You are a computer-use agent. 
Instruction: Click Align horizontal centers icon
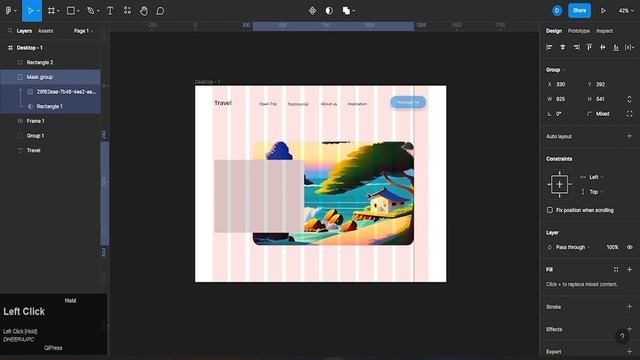pyautogui.click(x=562, y=47)
